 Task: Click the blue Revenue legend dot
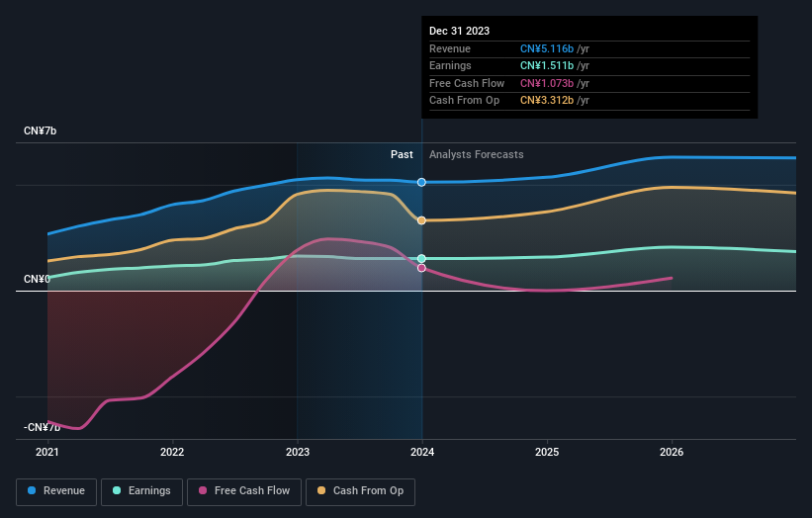[x=32, y=490]
